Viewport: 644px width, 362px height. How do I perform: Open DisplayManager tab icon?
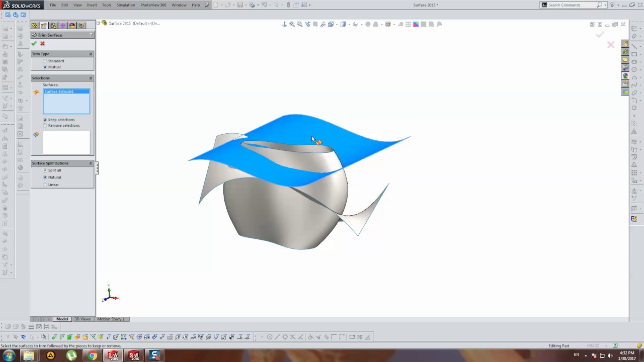[x=72, y=25]
